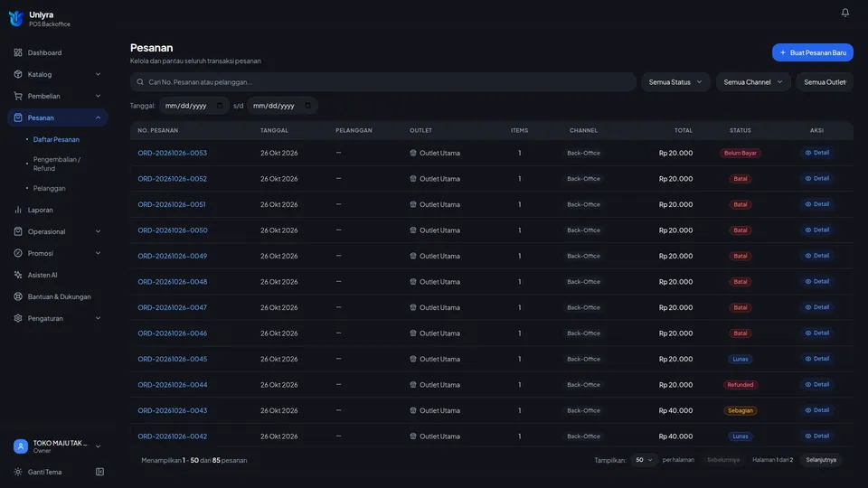Expand the Operasional menu chevron
The height and width of the screenshot is (488, 868).
(x=98, y=231)
